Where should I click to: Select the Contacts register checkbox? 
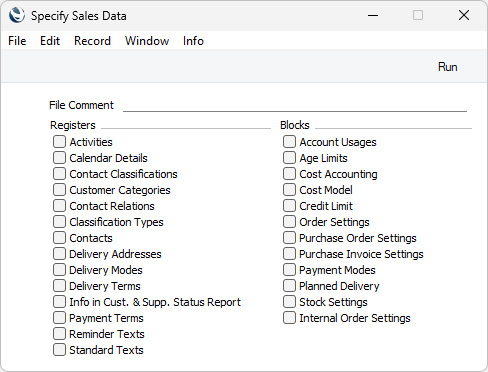59,238
